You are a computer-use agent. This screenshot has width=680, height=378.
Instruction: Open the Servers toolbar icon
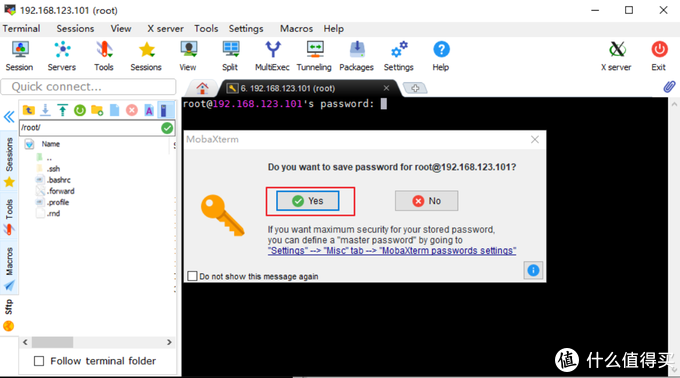coord(62,55)
